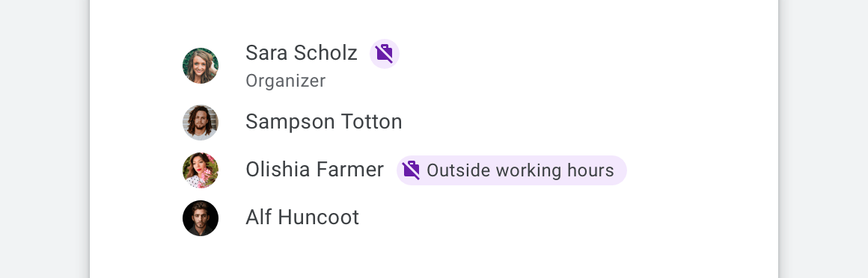Click the 'Outside working hours' chip text
868x278 pixels.
520,170
